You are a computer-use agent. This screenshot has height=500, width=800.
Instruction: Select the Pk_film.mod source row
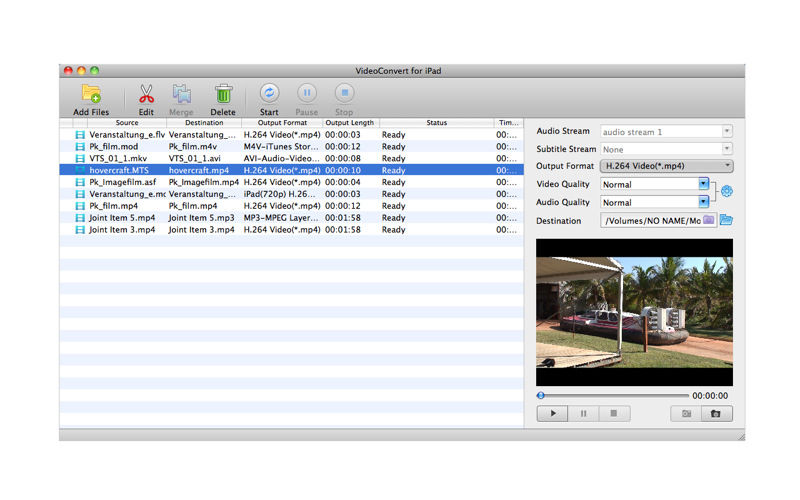click(113, 146)
